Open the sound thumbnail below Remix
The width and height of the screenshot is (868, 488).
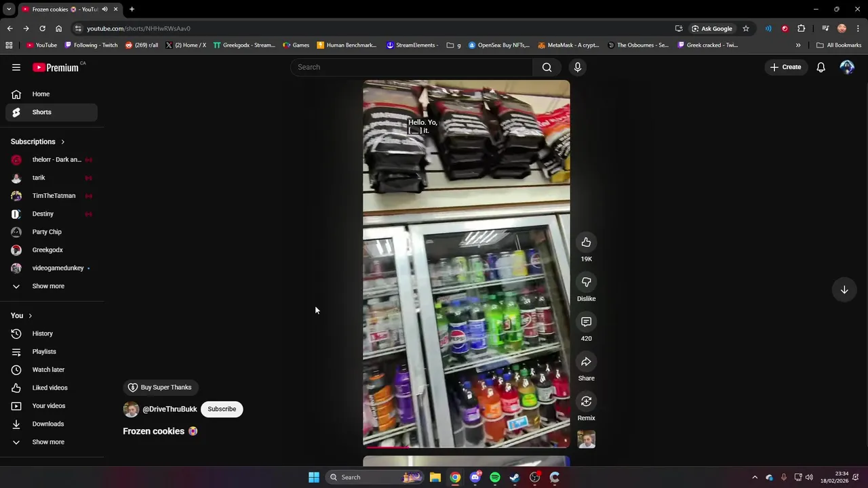coord(586,439)
